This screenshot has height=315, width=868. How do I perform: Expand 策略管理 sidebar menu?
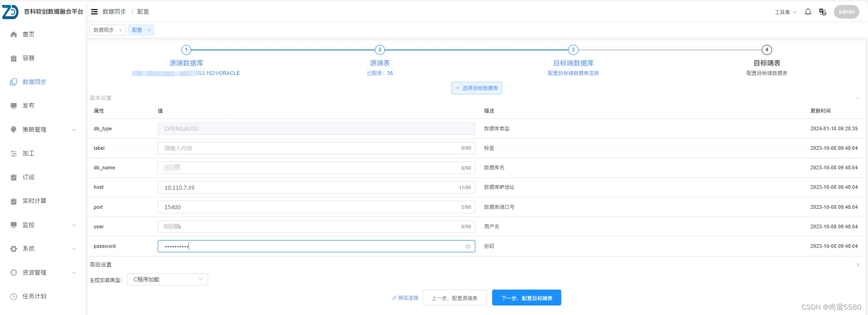(43, 129)
